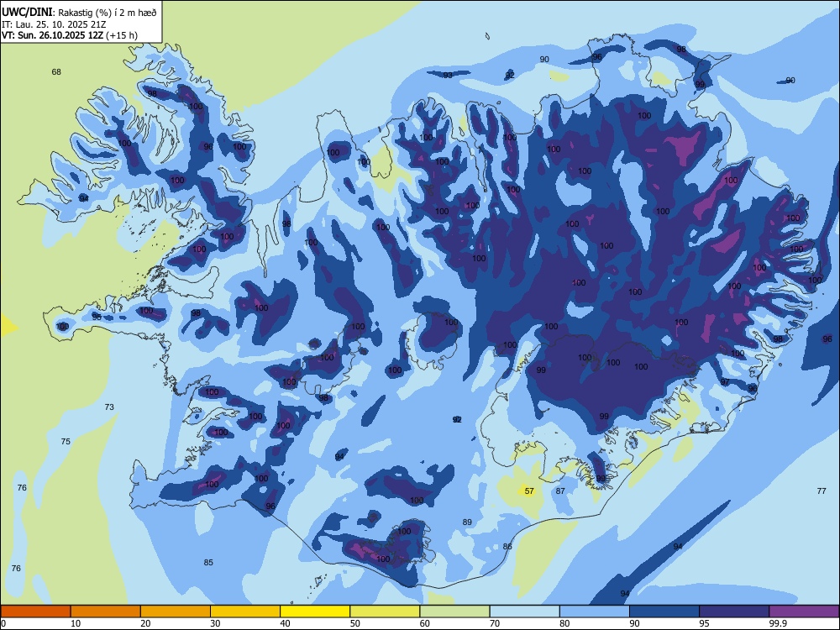The width and height of the screenshot is (840, 630).
Task: Select the dark blue 90–95 legend swatch
Action: point(664,612)
